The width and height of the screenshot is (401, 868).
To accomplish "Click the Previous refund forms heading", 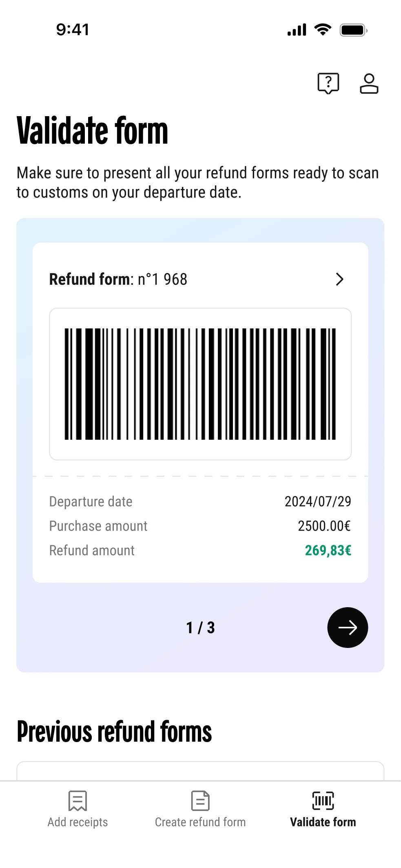I will pos(114,731).
